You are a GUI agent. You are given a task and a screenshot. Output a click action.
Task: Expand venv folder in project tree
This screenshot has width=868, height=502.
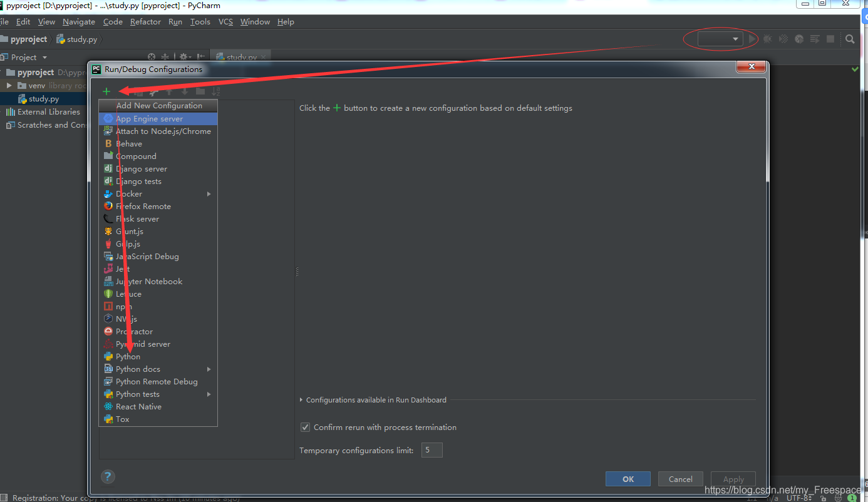(9, 85)
